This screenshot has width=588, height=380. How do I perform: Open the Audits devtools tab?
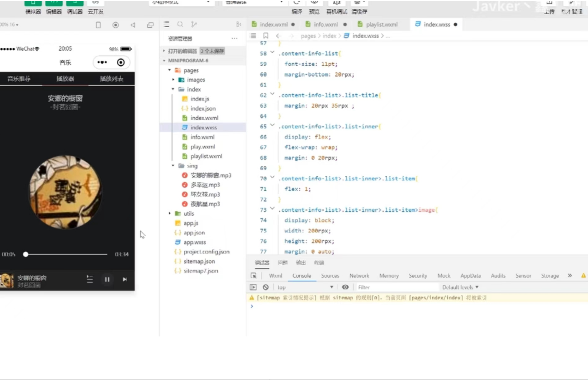(x=498, y=276)
